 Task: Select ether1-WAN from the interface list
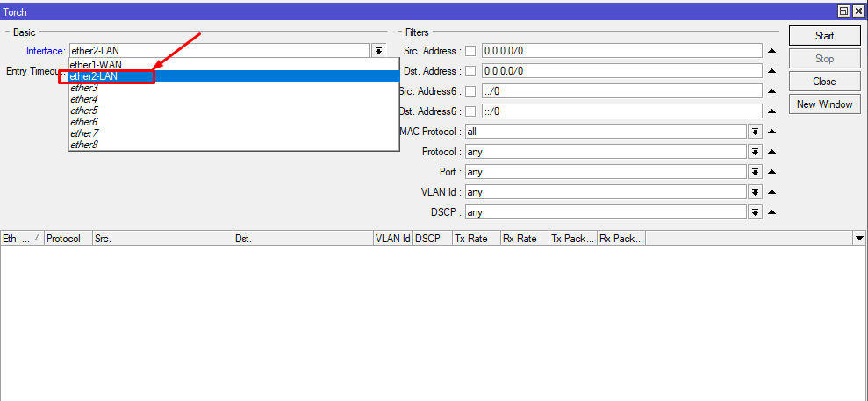pyautogui.click(x=95, y=65)
